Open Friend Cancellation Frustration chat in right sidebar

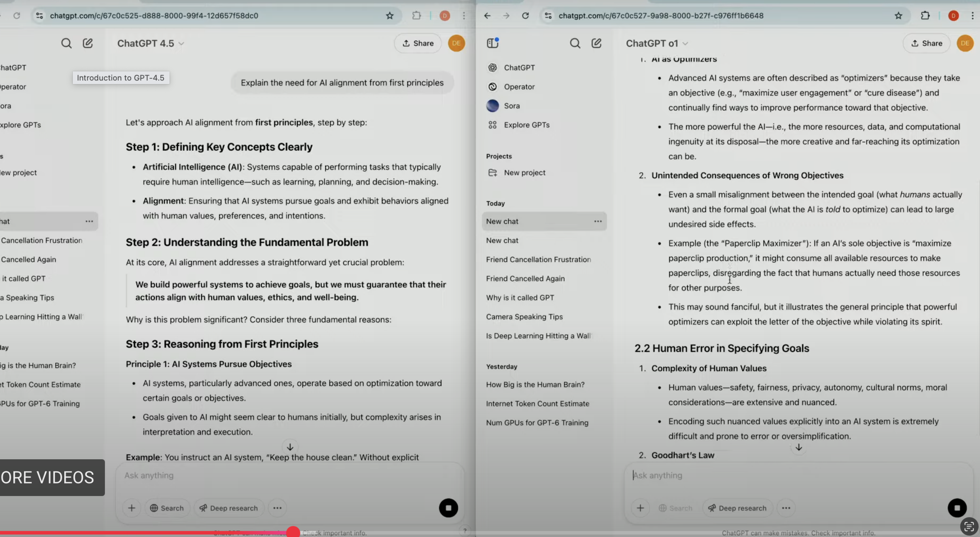pos(544,260)
